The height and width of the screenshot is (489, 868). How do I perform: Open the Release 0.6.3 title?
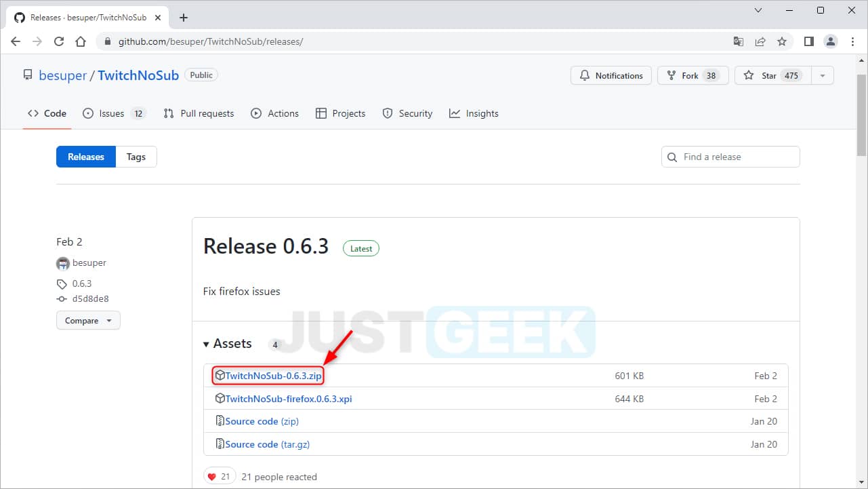click(x=266, y=246)
